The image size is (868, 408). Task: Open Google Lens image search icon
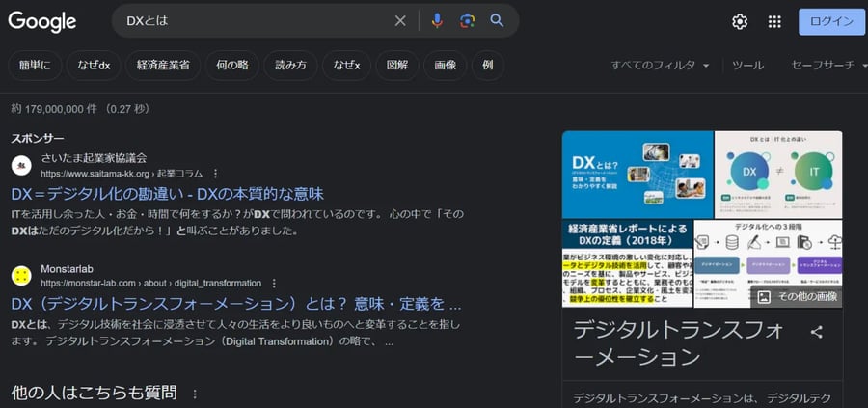pos(467,21)
